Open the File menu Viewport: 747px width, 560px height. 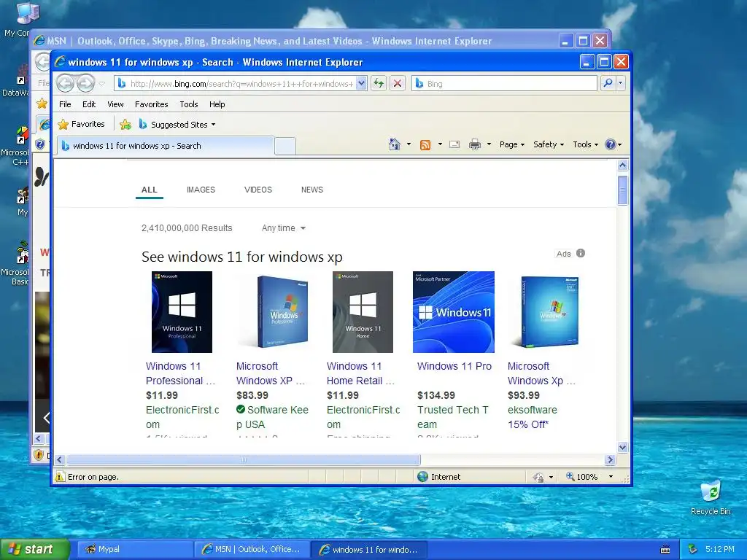point(65,104)
